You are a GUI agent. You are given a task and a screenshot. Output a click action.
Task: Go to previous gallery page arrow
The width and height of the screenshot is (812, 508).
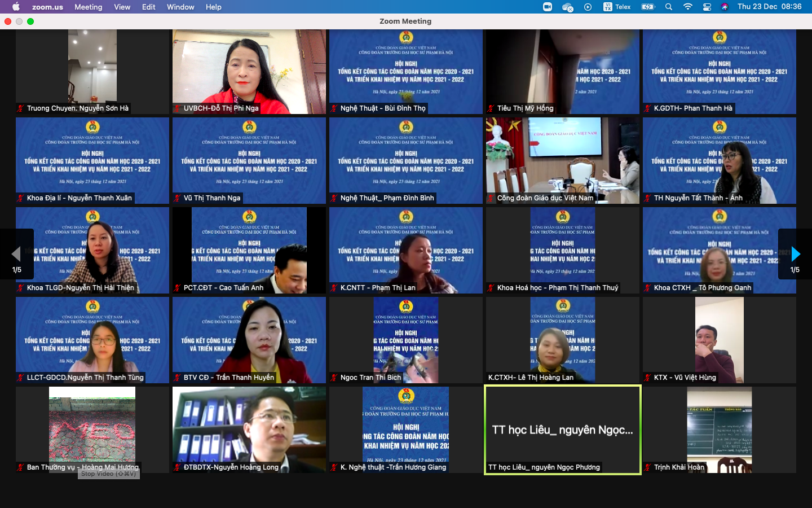click(x=16, y=254)
